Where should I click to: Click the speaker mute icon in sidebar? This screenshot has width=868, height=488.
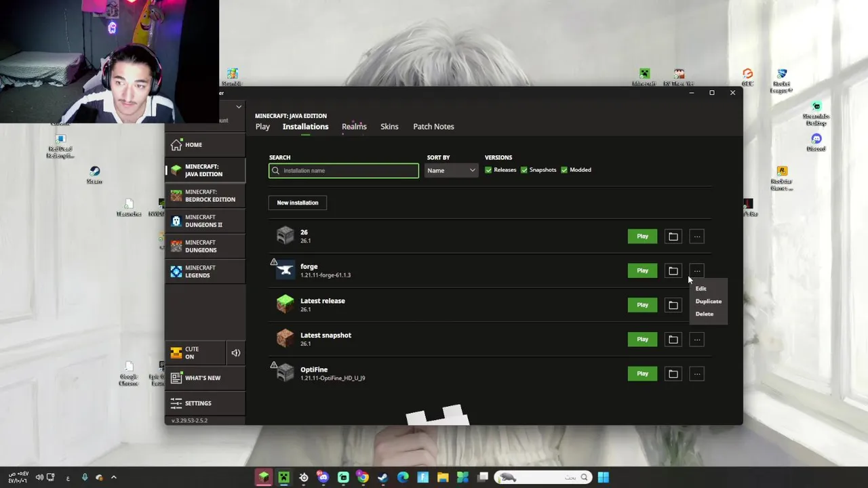coord(235,352)
